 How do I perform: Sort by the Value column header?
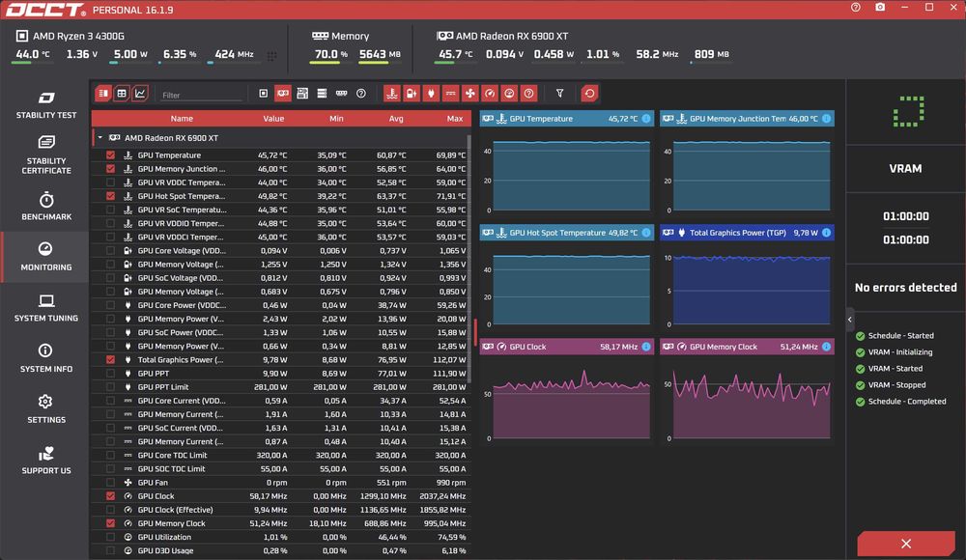pyautogui.click(x=273, y=119)
